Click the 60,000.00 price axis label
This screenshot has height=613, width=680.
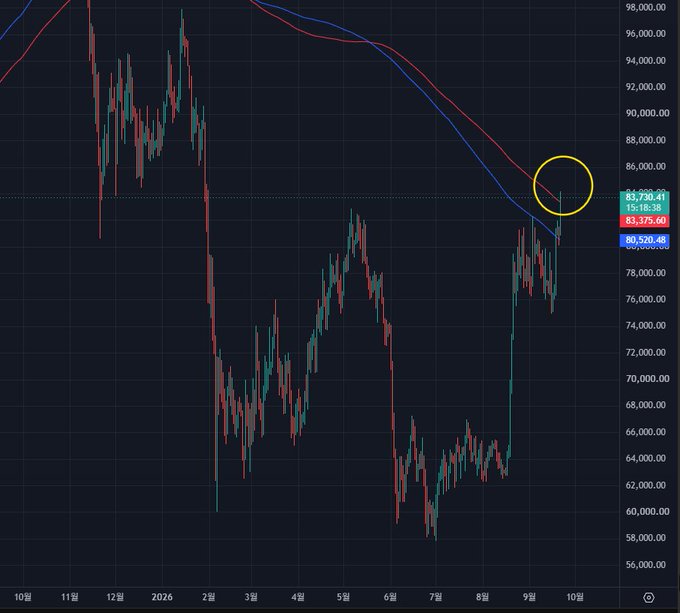pyautogui.click(x=647, y=512)
